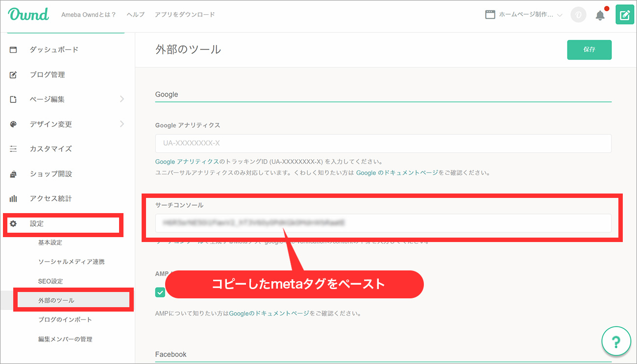Click アプリをダウンロード link
Image resolution: width=637 pixels, height=364 pixels.
(x=184, y=15)
